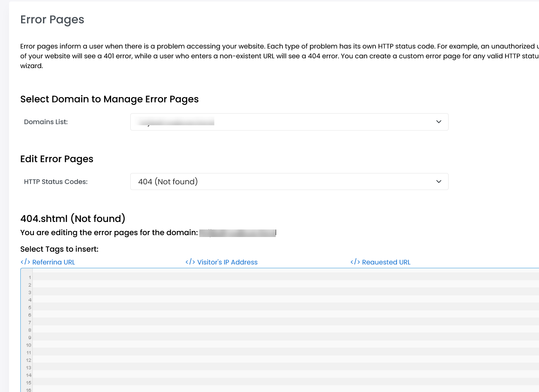Click line number 10 in the gutter
The height and width of the screenshot is (392, 539).
tap(29, 345)
